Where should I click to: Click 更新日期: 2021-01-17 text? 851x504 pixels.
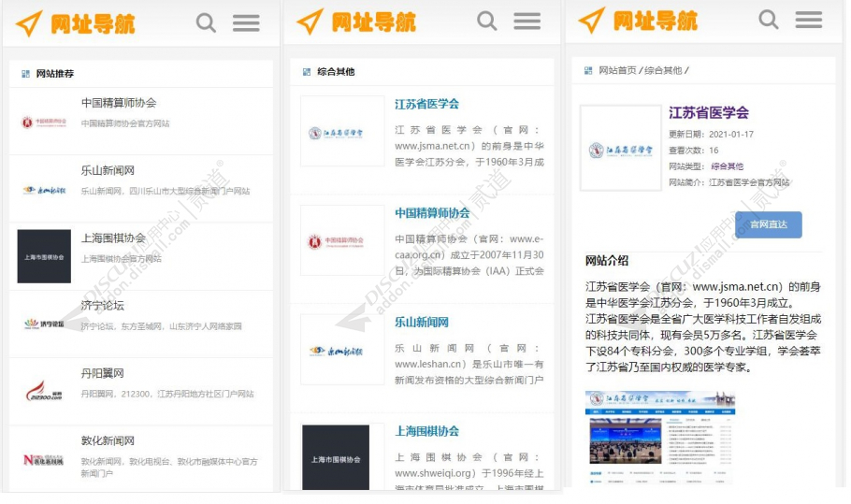click(x=711, y=134)
